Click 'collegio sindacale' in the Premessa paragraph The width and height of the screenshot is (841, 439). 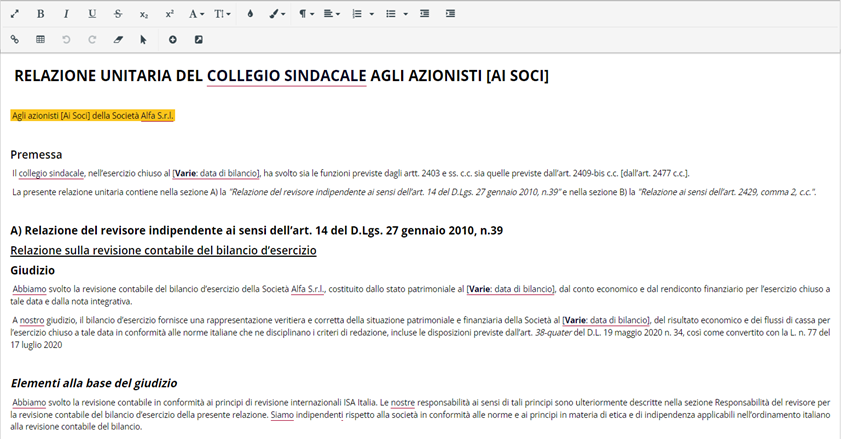click(51, 173)
